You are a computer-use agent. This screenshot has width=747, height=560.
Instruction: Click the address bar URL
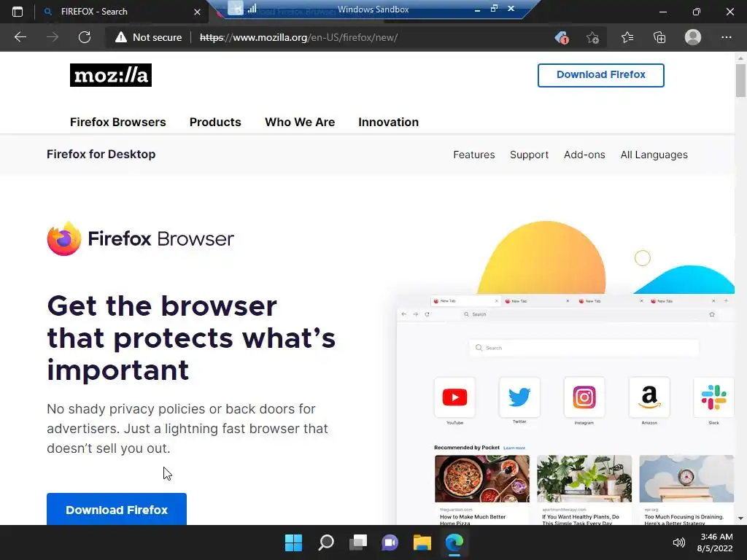point(298,37)
